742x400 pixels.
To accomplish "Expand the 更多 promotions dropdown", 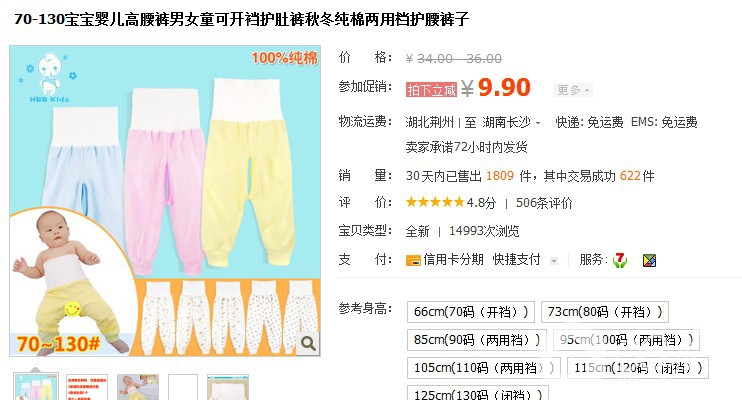I will tap(573, 90).
